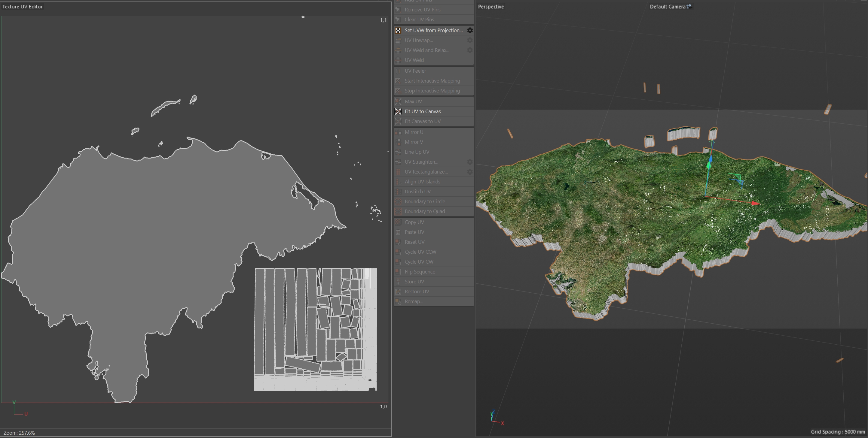Click the Remap command

pos(414,301)
